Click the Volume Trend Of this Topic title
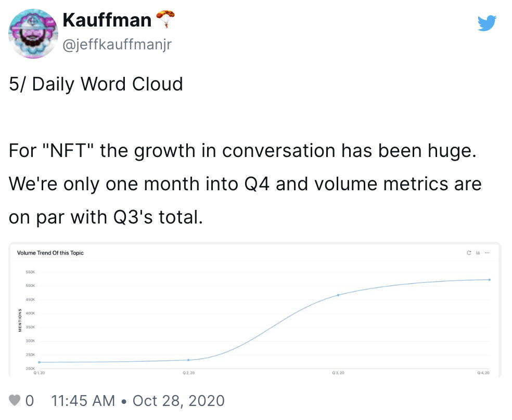This screenshot has height=420, width=512. pos(50,253)
